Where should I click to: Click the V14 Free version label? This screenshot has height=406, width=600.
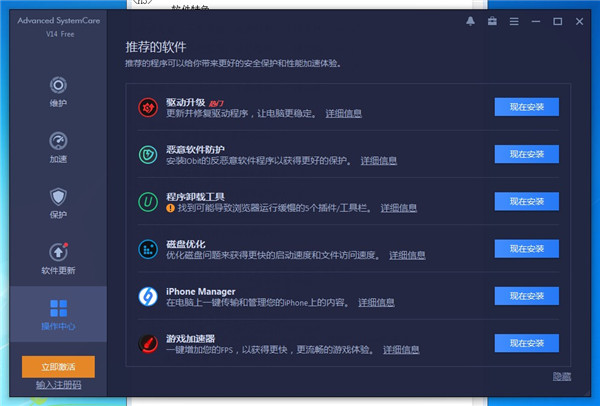pyautogui.click(x=60, y=34)
